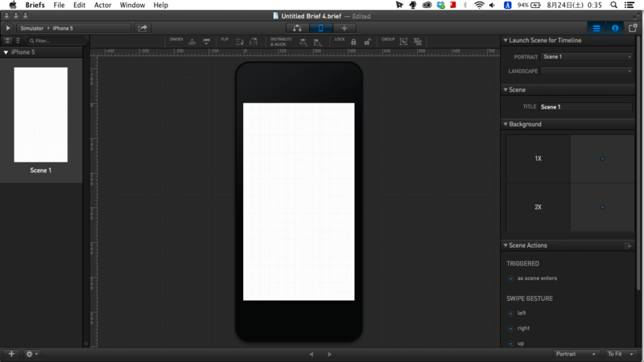Open the align actors icon

pos(317,42)
